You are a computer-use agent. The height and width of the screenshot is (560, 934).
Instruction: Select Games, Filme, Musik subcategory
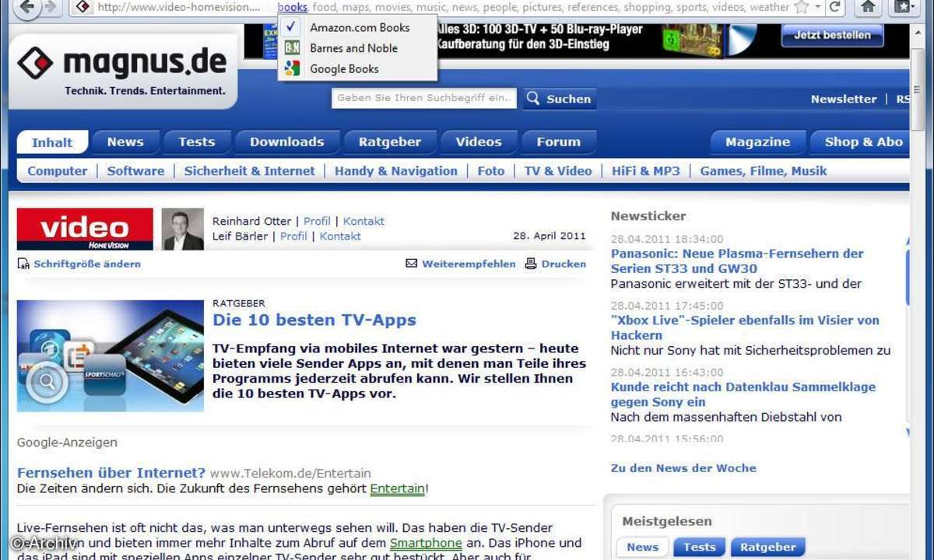(764, 171)
